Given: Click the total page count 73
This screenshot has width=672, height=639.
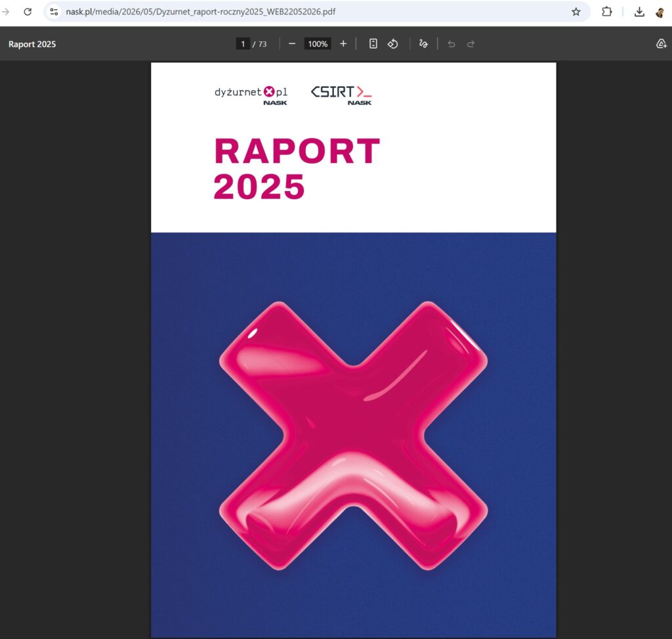Looking at the screenshot, I should tap(262, 44).
